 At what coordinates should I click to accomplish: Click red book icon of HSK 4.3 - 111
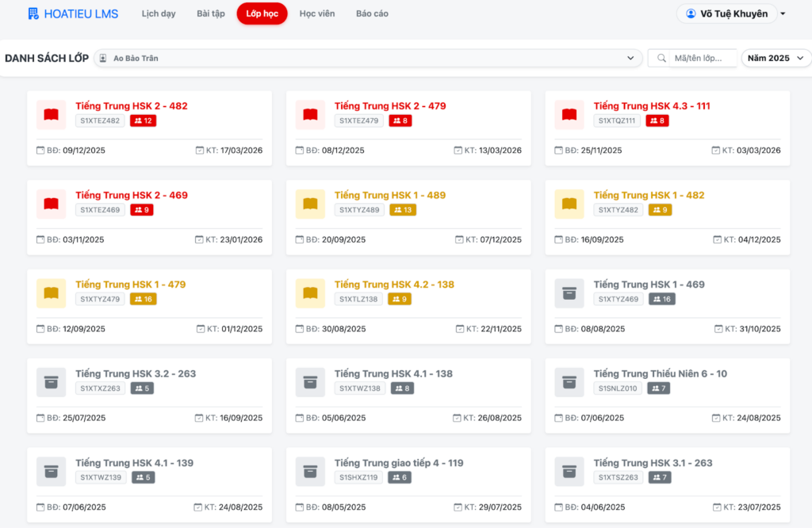click(569, 115)
